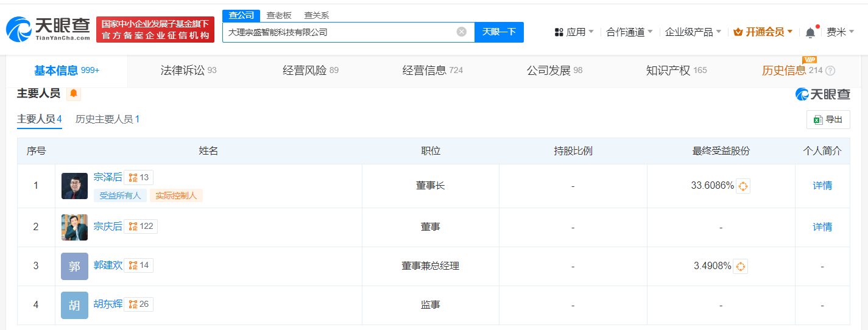Click the 持股比例 column header
The image size is (868, 330).
(x=573, y=151)
